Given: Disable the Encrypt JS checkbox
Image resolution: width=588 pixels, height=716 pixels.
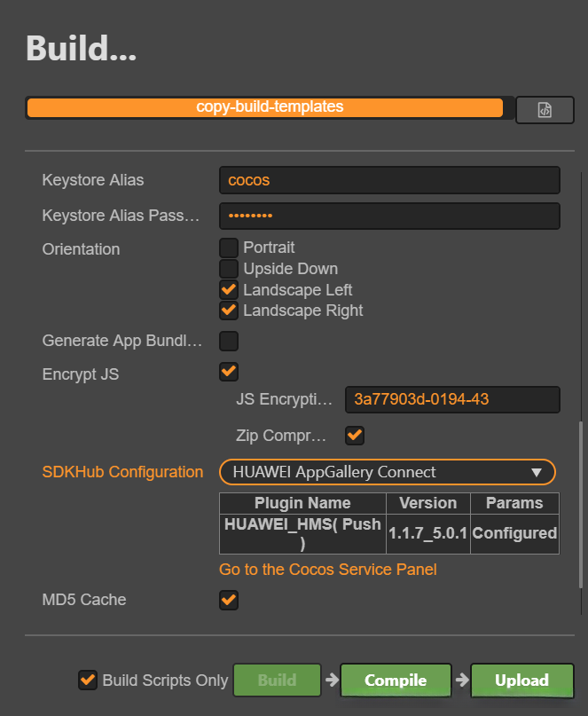Looking at the screenshot, I should click(x=229, y=372).
